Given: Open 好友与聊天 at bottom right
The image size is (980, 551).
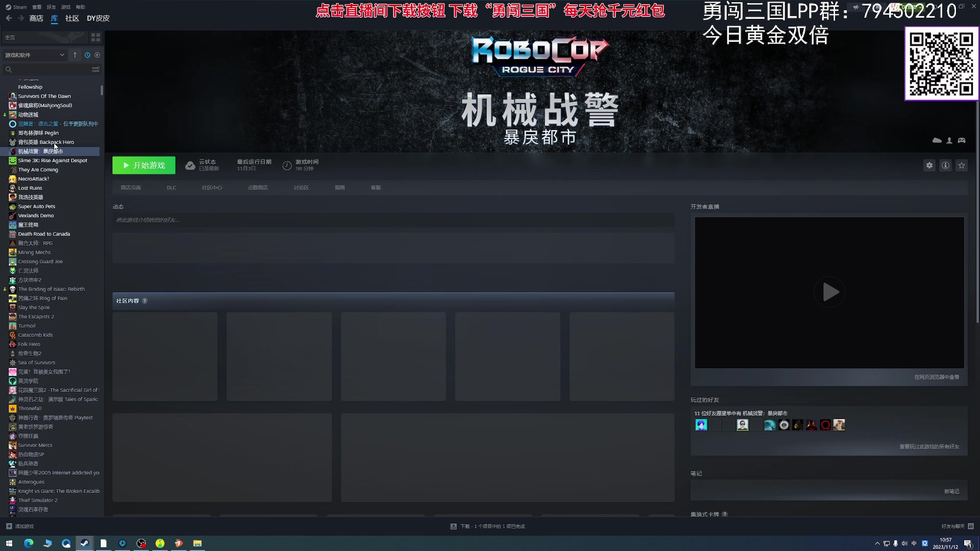Looking at the screenshot, I should tap(958, 526).
